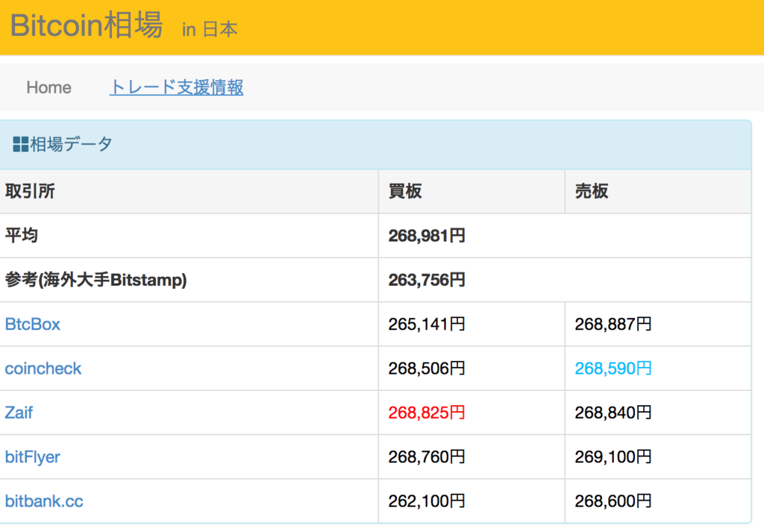The width and height of the screenshot is (764, 532).
Task: Open the bitFlyer exchange link
Action: [x=33, y=457]
